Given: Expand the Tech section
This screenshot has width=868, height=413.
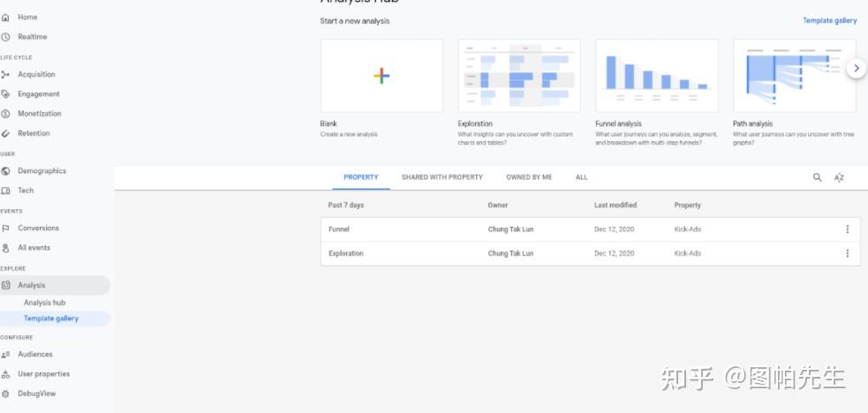Looking at the screenshot, I should click(x=26, y=191).
